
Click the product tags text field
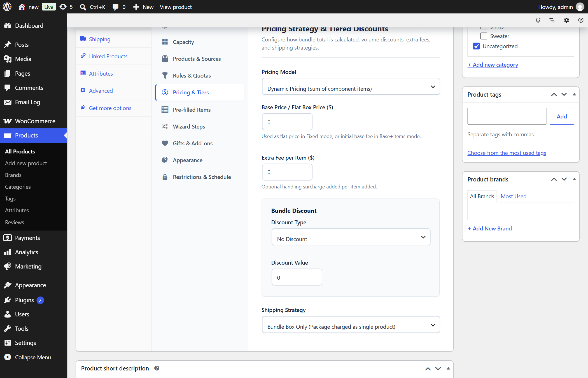507,116
